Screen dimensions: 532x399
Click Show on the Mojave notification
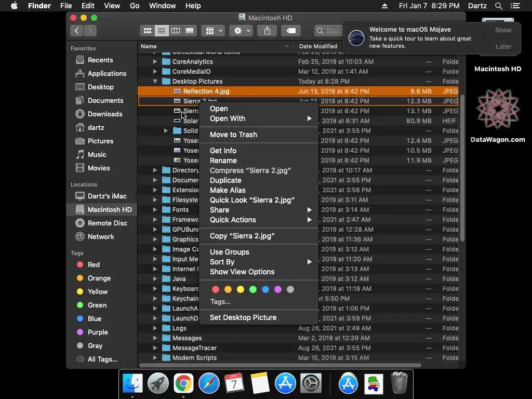(x=503, y=30)
